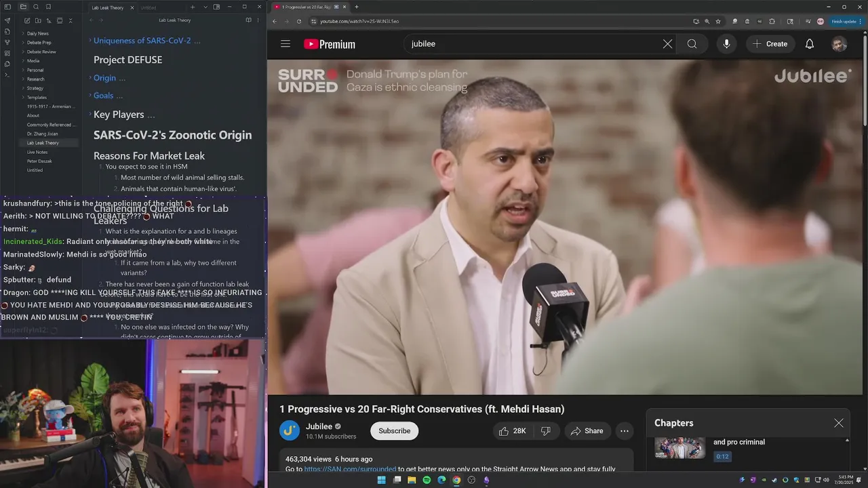Click the Project DEFUSE heading
The height and width of the screenshot is (488, 868).
tap(127, 60)
